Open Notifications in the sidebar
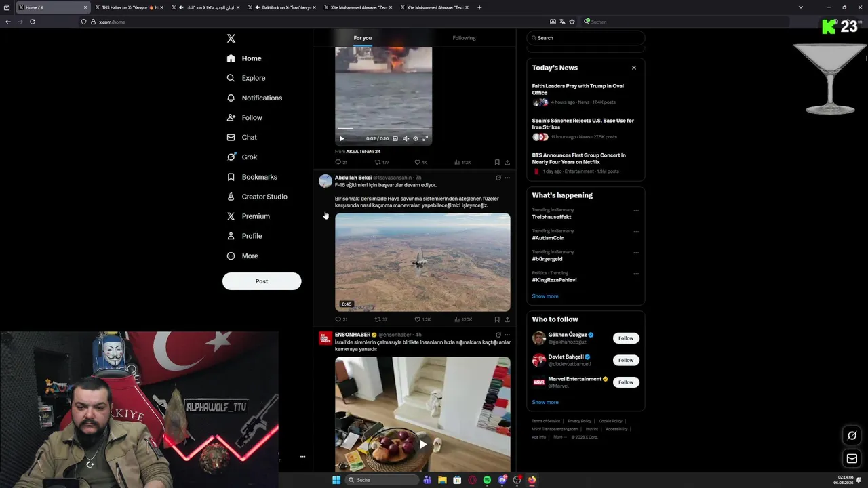Image resolution: width=868 pixels, height=488 pixels. [x=254, y=98]
